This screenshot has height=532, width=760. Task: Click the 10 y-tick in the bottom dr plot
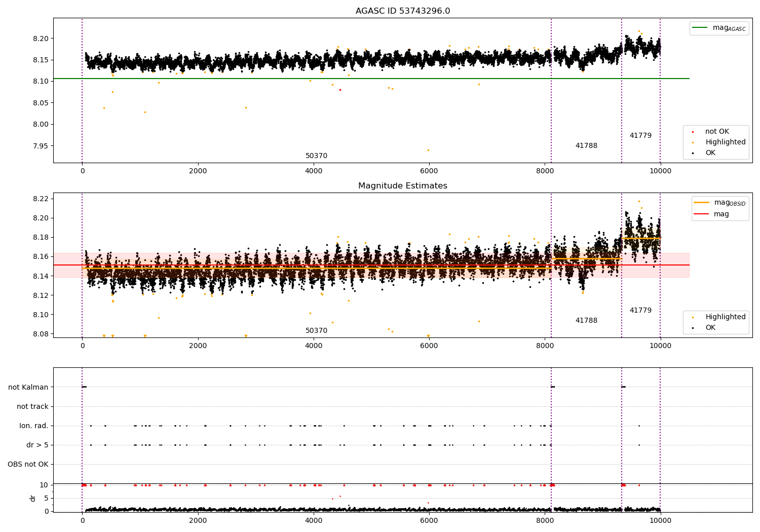44,485
